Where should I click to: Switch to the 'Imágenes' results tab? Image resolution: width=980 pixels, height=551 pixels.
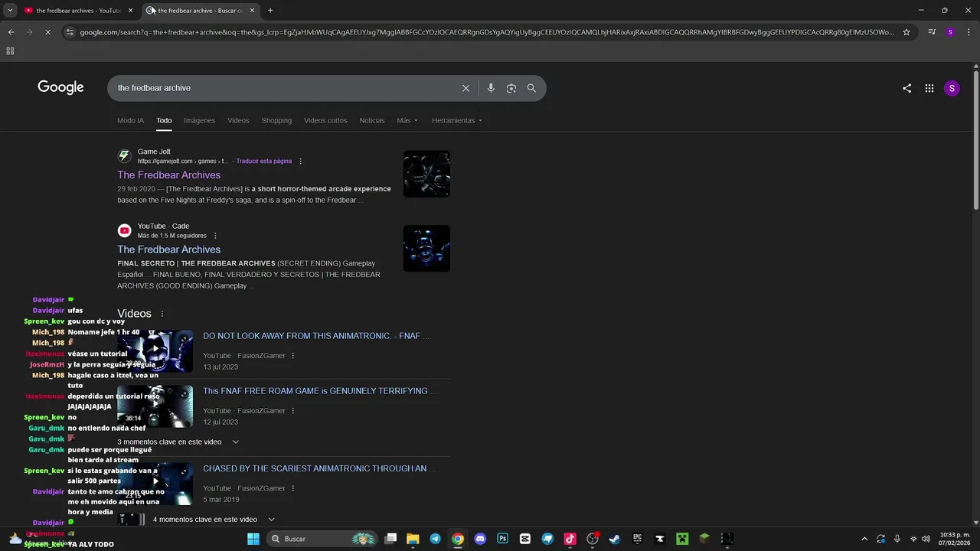click(199, 121)
